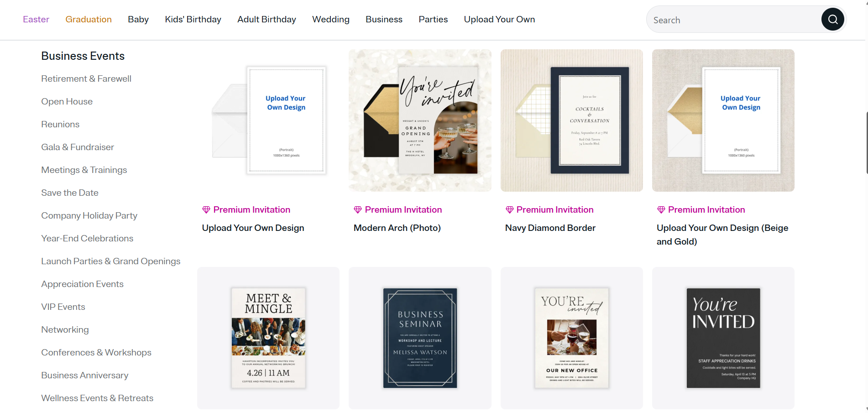Click the Modern Arch (Photo) title link
Viewport: 868px width, 413px height.
tap(397, 228)
